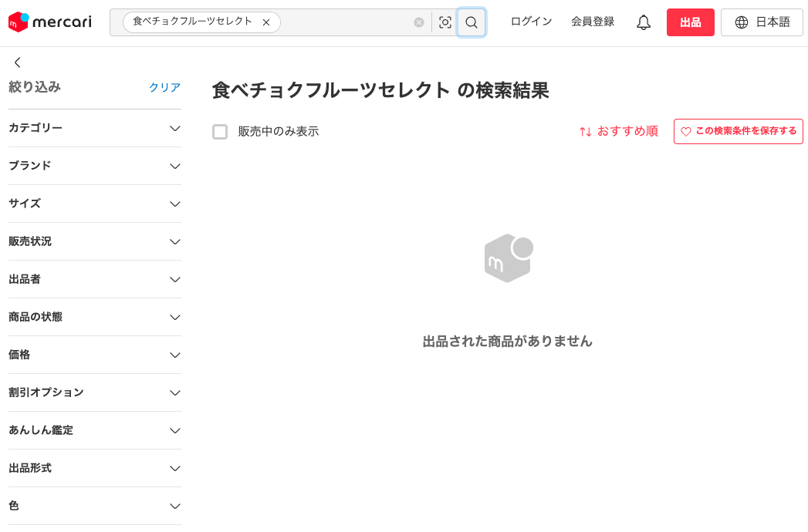Remove the search keyword chip with X

tap(266, 22)
